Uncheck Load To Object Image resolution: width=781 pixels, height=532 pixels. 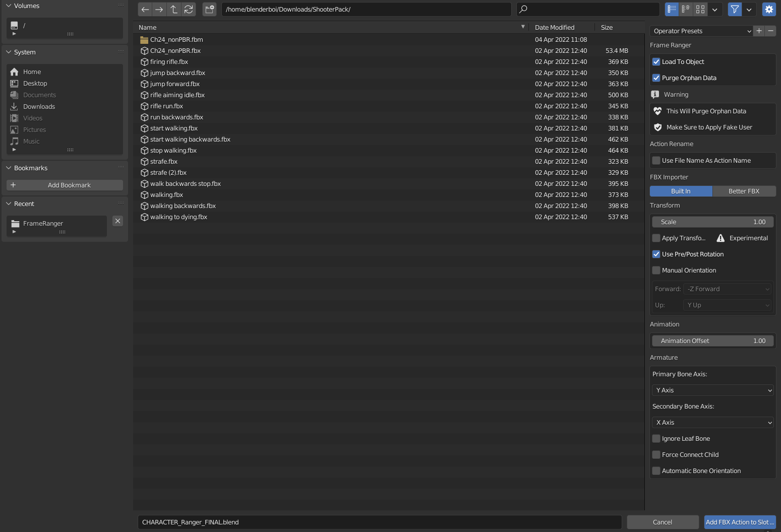[x=656, y=62]
